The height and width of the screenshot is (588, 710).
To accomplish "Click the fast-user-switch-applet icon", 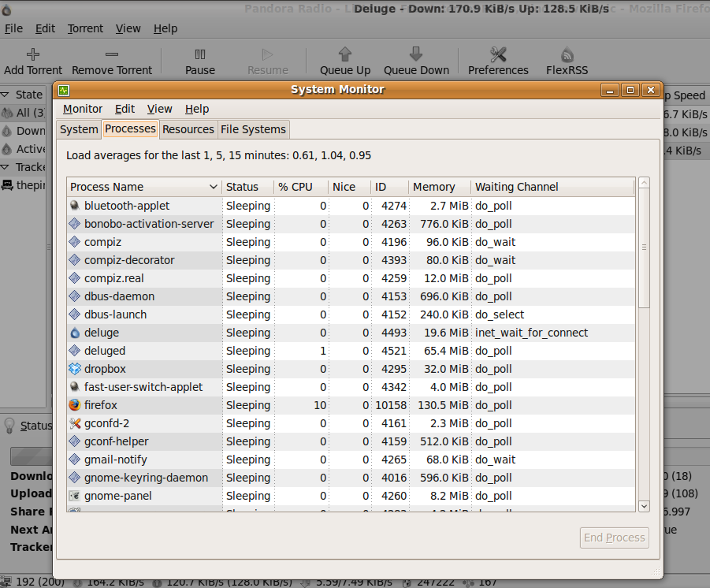I will 75,387.
